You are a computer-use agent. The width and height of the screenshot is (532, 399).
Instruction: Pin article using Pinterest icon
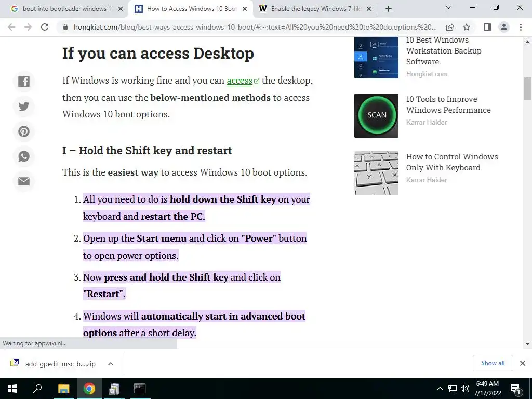[x=24, y=131]
